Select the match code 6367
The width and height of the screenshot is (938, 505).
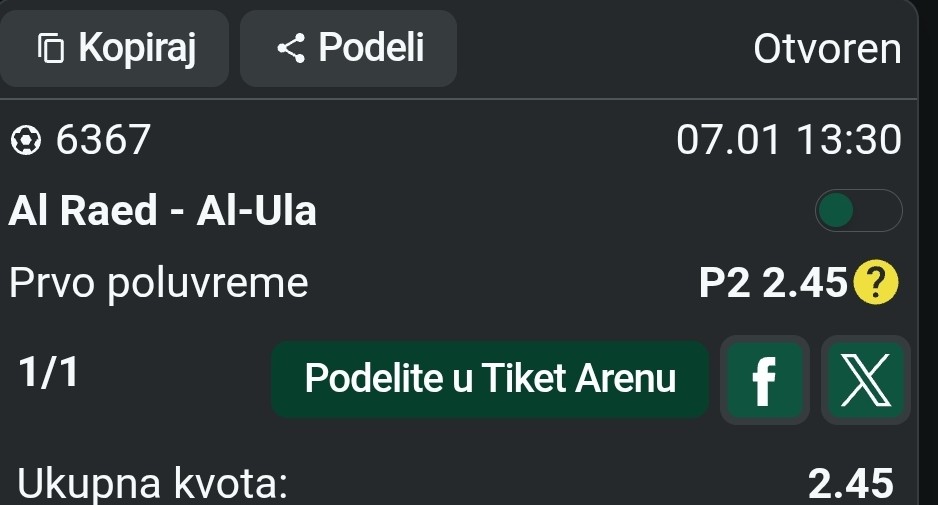pyautogui.click(x=103, y=141)
